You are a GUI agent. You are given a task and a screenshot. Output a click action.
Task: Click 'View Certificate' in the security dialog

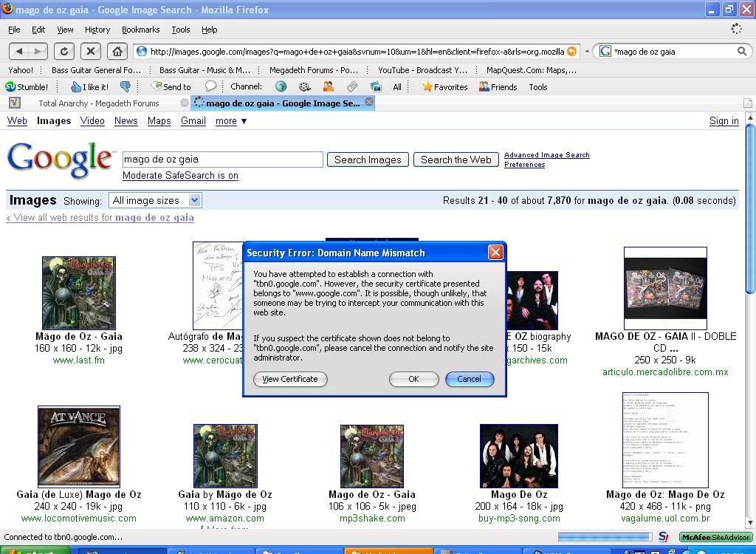[290, 379]
